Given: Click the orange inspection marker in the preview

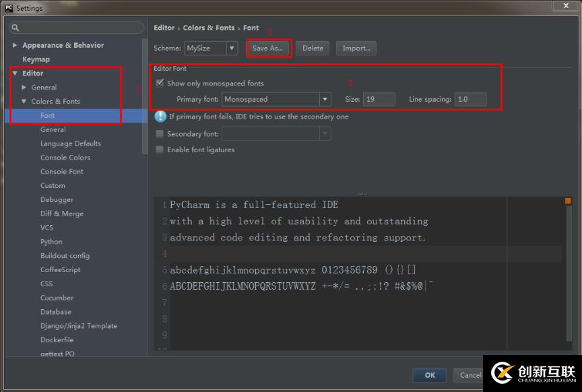Looking at the screenshot, I should 568,201.
